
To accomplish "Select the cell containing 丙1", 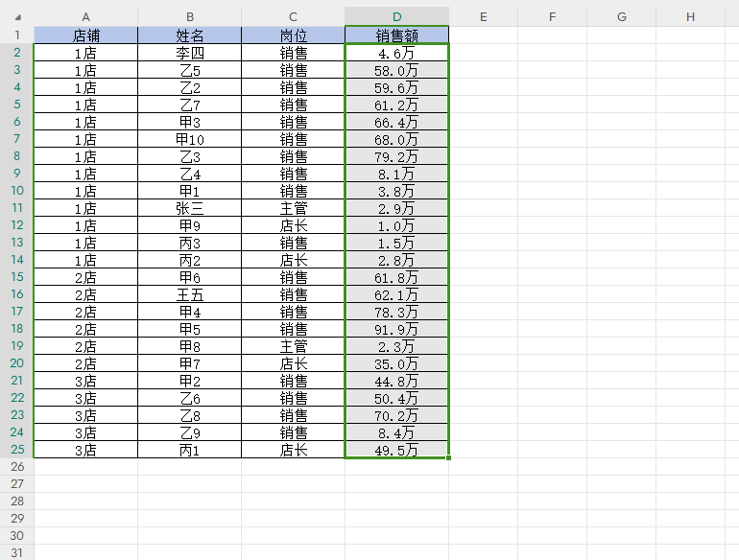I will tap(189, 450).
